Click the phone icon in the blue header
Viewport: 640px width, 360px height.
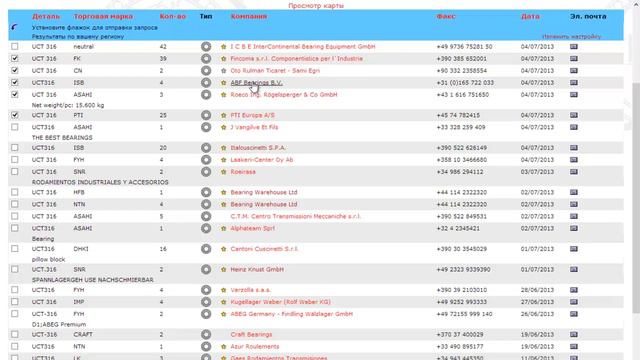[x=14, y=27]
